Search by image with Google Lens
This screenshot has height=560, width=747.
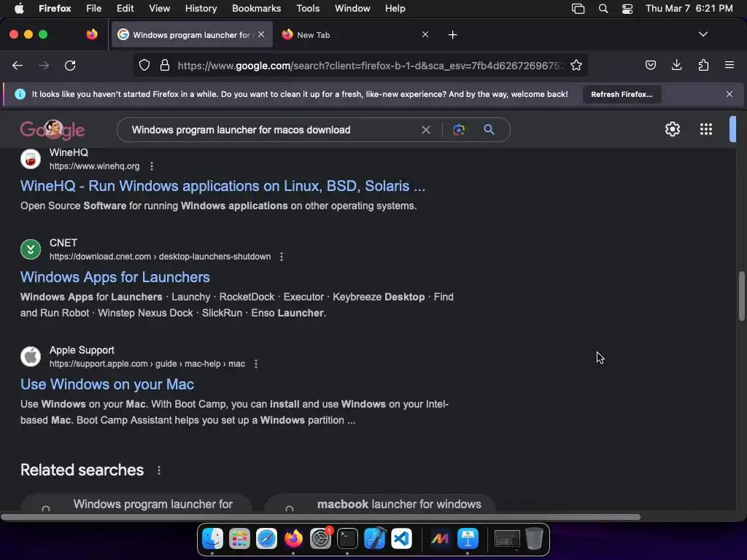[x=459, y=130]
